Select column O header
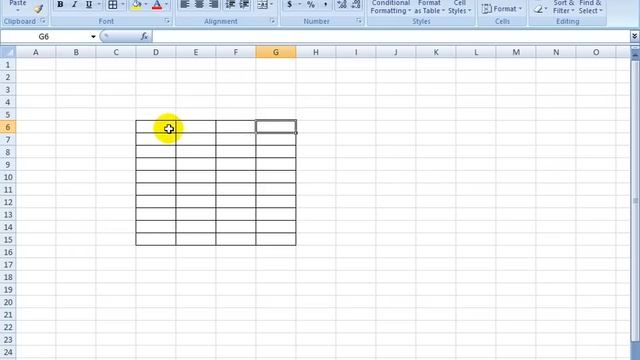The image size is (640, 360). click(x=596, y=52)
